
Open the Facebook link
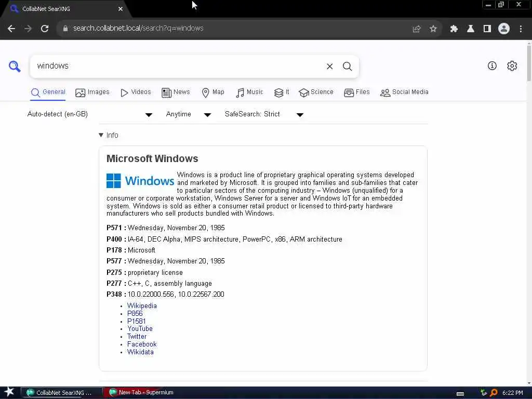[142, 344]
